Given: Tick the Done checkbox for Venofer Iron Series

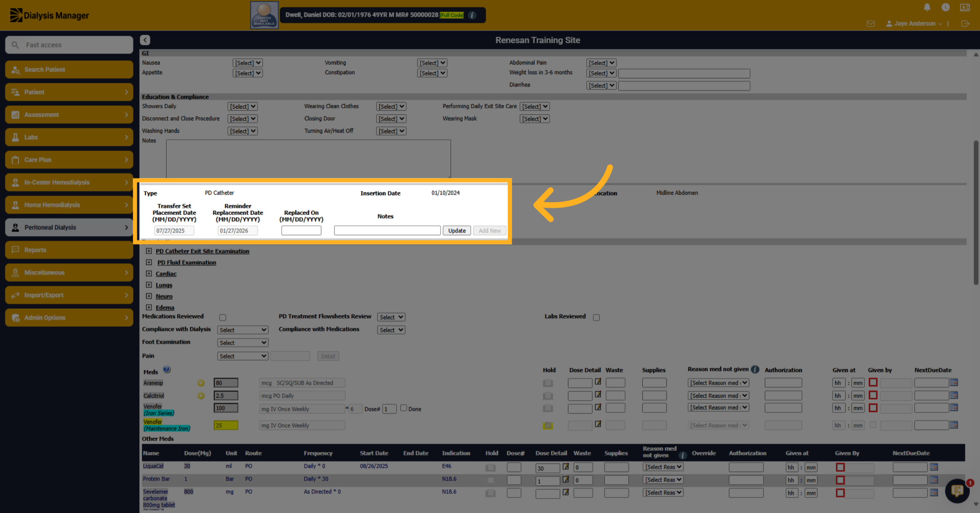Looking at the screenshot, I should [x=403, y=408].
